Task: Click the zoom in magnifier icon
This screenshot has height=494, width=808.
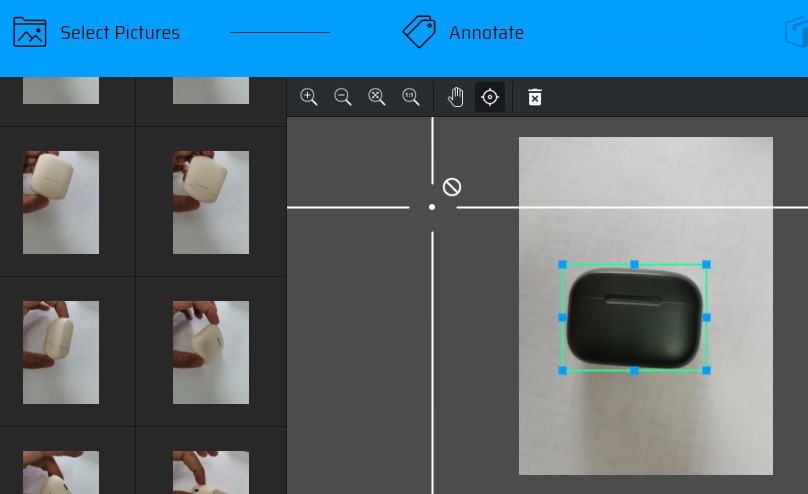Action: pyautogui.click(x=309, y=97)
